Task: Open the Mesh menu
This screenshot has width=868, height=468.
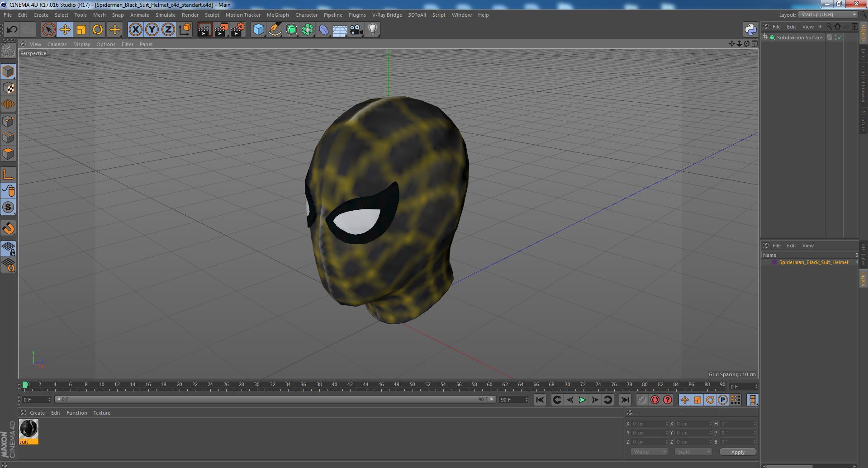Action: pos(99,15)
